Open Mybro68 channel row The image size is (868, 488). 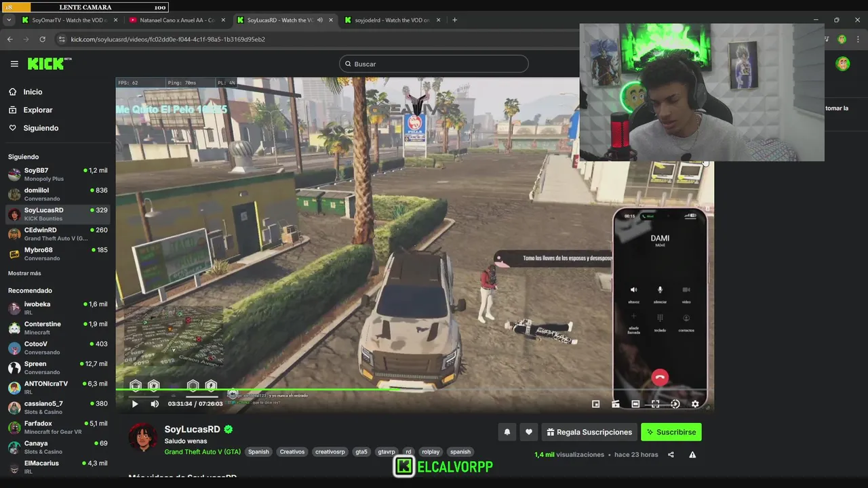[x=58, y=253]
